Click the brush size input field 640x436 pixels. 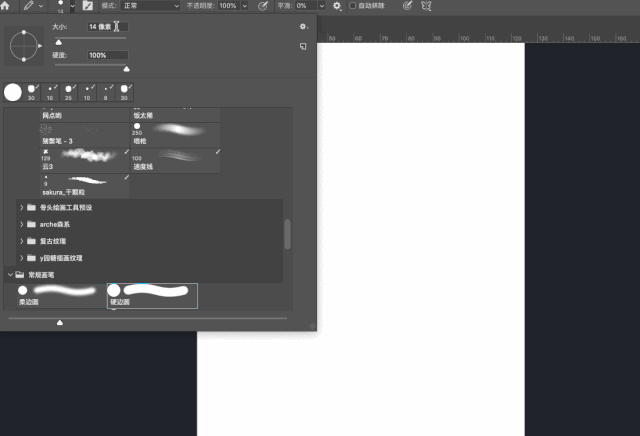click(x=108, y=27)
